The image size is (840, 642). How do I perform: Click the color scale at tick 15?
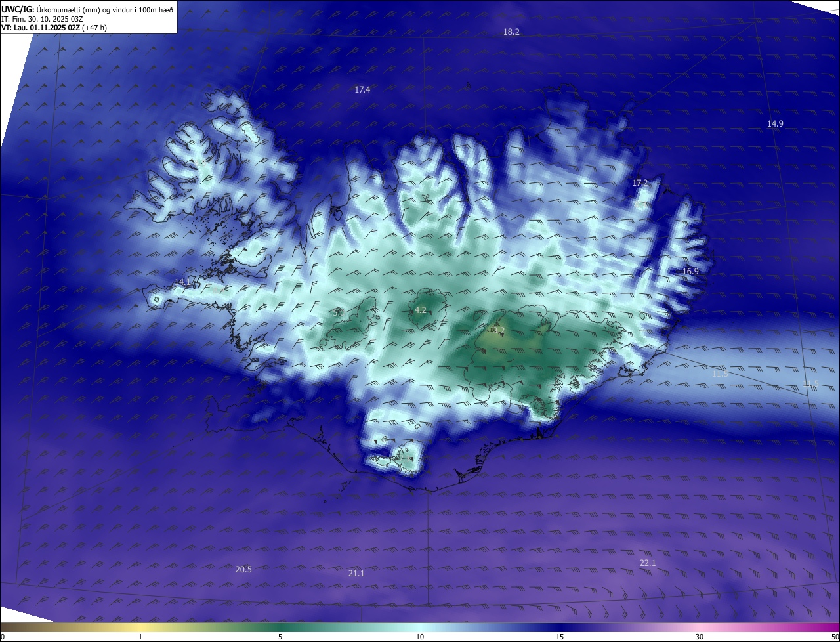coord(560,637)
